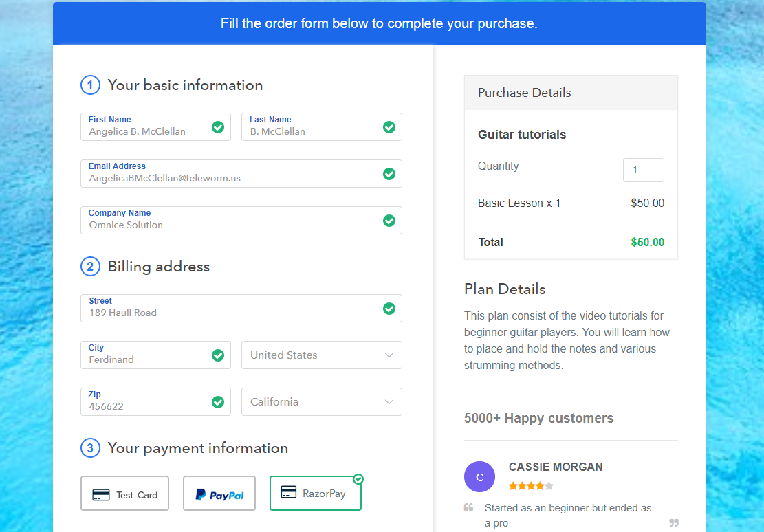Click the green checkmark on First Name
The image size is (764, 532).
tap(218, 127)
